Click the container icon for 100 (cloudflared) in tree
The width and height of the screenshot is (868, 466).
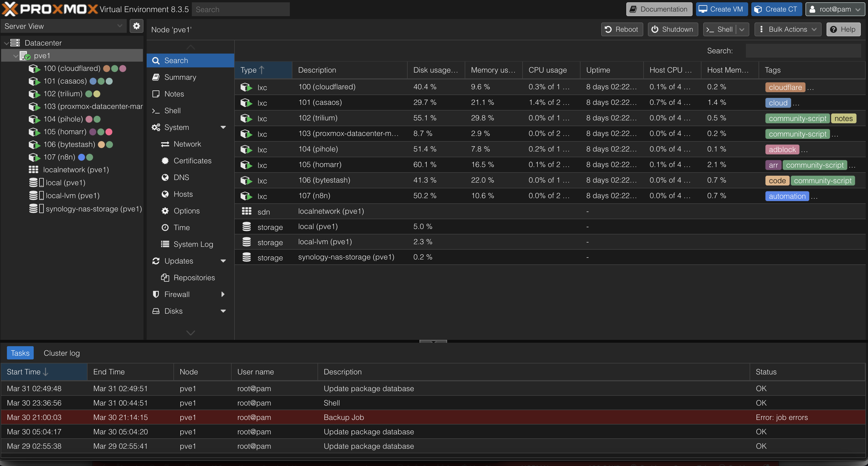pos(34,68)
